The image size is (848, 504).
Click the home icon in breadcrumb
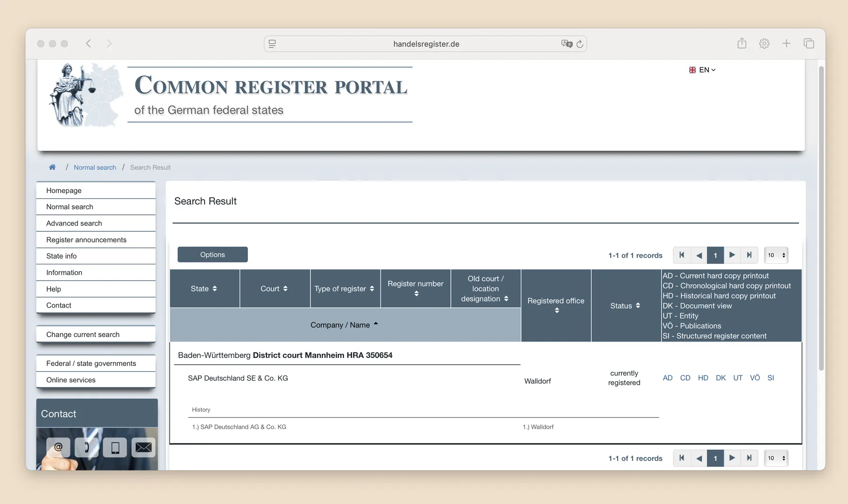[x=52, y=167]
